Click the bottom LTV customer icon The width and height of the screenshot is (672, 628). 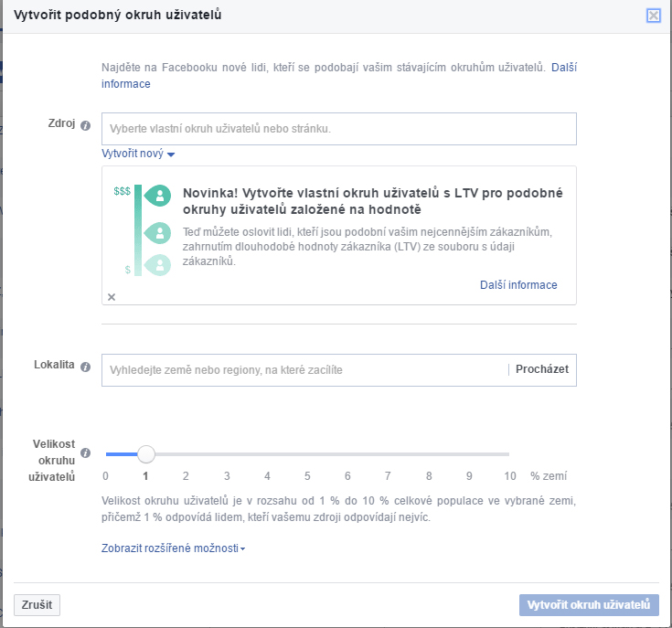(x=157, y=265)
